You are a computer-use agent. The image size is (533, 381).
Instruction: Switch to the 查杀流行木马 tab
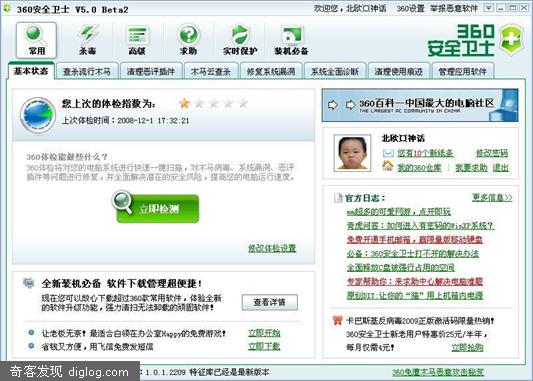tap(87, 71)
